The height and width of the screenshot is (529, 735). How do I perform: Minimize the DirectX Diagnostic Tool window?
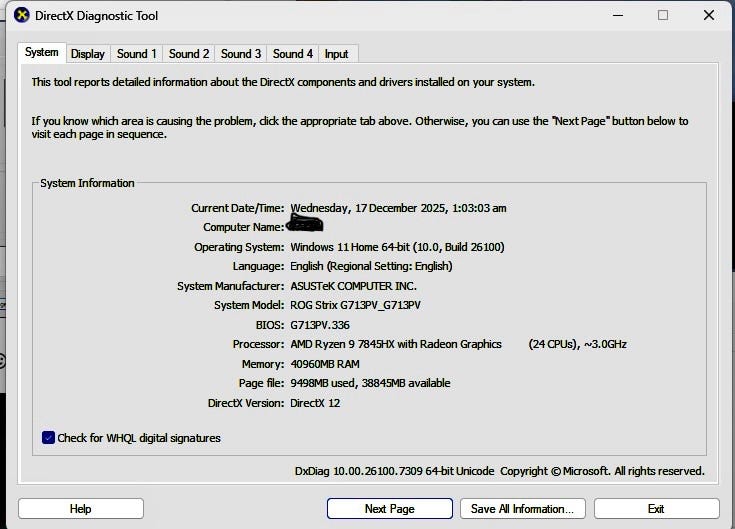coord(618,15)
